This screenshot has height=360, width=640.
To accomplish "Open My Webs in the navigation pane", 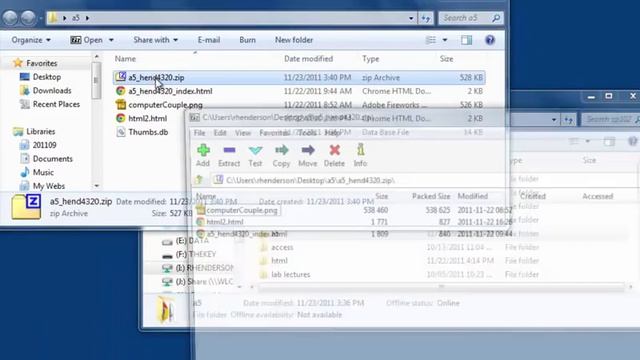I will tap(49, 186).
